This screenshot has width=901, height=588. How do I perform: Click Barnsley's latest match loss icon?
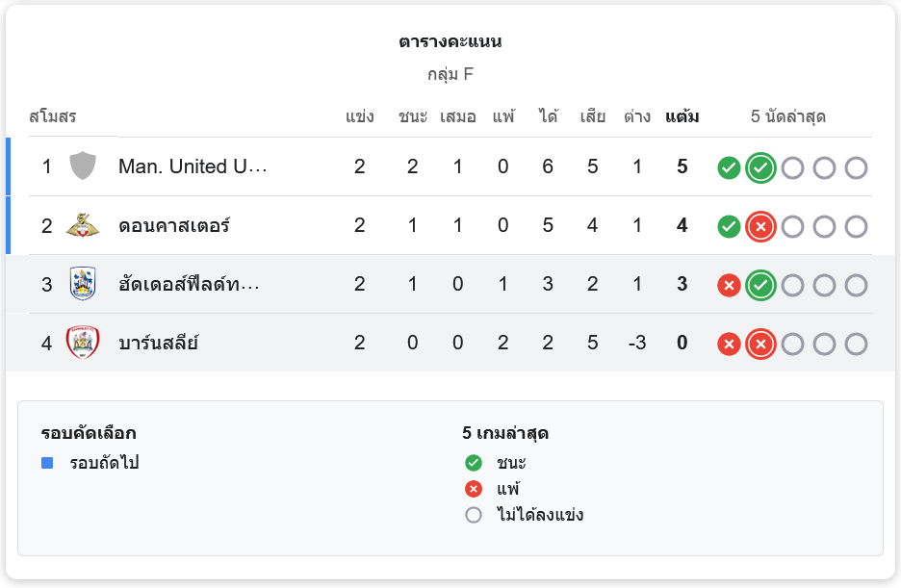click(760, 345)
